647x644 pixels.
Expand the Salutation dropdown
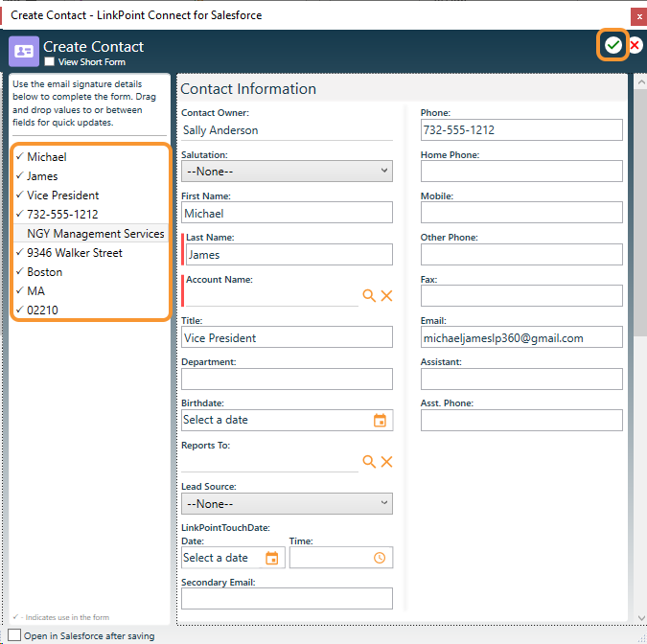click(x=287, y=172)
